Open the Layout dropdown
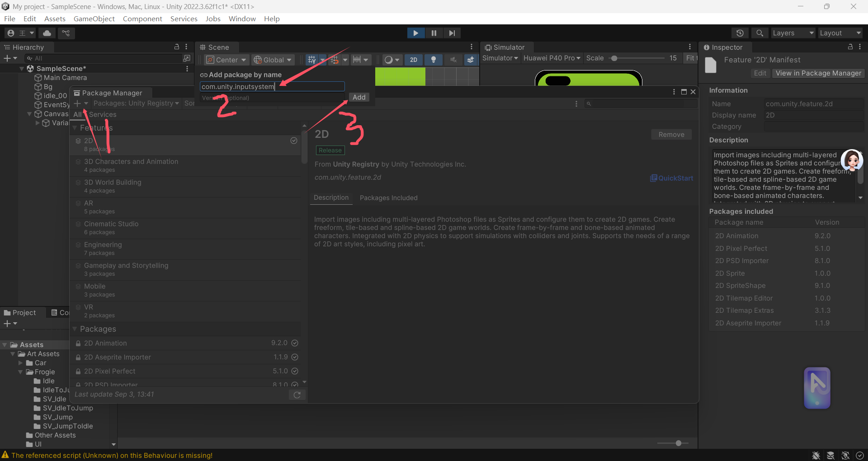This screenshot has height=461, width=868. (x=840, y=33)
